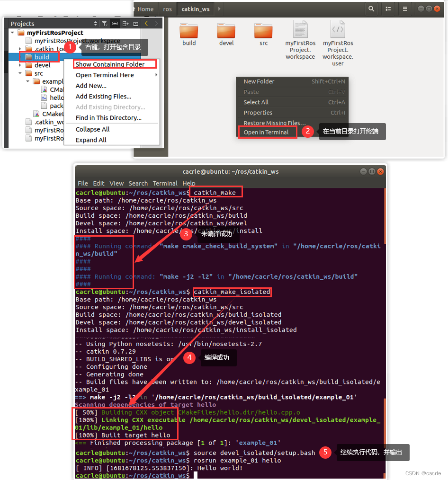Image resolution: width=448 pixels, height=480 pixels.
Task: Click the chevron after the catkin_ws breadcrumb
Action: coord(218,9)
